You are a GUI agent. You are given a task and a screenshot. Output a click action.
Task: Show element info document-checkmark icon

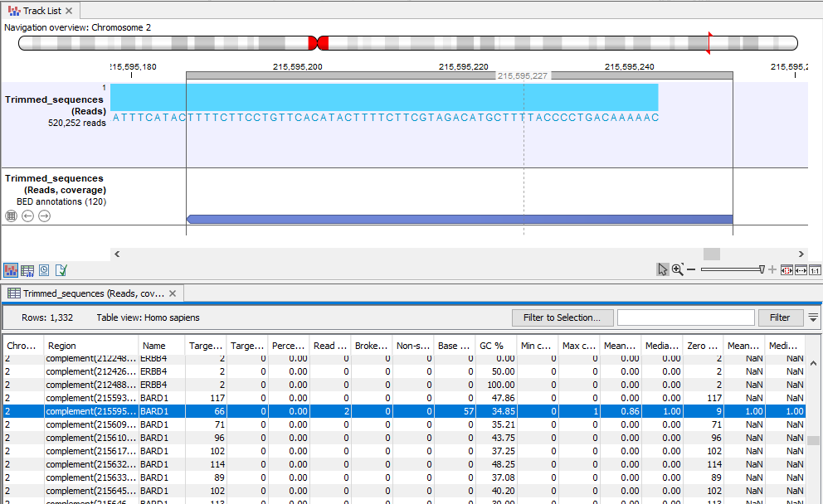(x=61, y=270)
